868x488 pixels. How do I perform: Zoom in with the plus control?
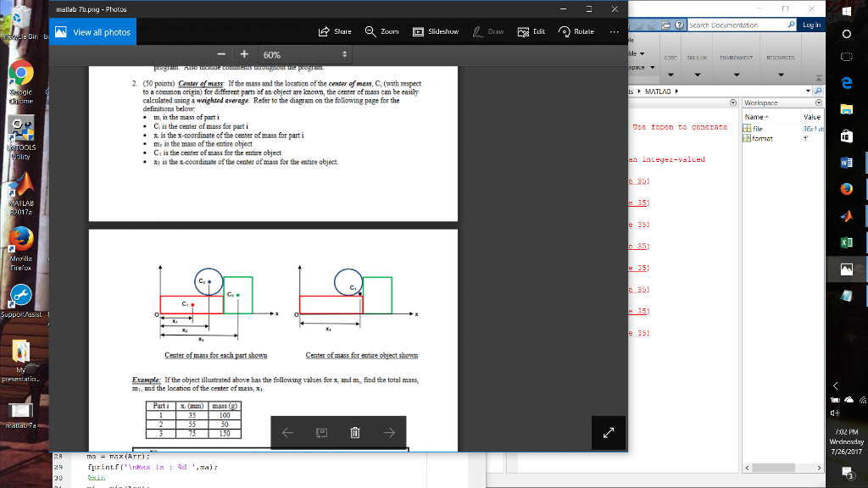[243, 53]
